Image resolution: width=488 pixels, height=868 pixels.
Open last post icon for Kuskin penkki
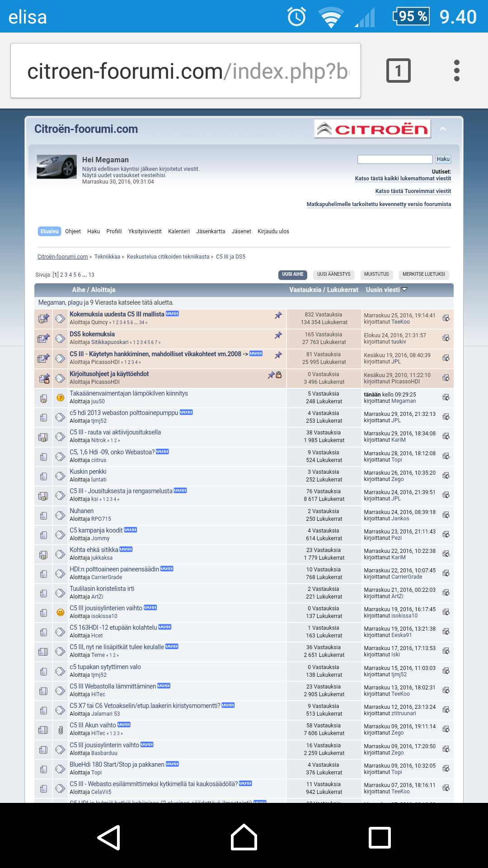tap(446, 476)
